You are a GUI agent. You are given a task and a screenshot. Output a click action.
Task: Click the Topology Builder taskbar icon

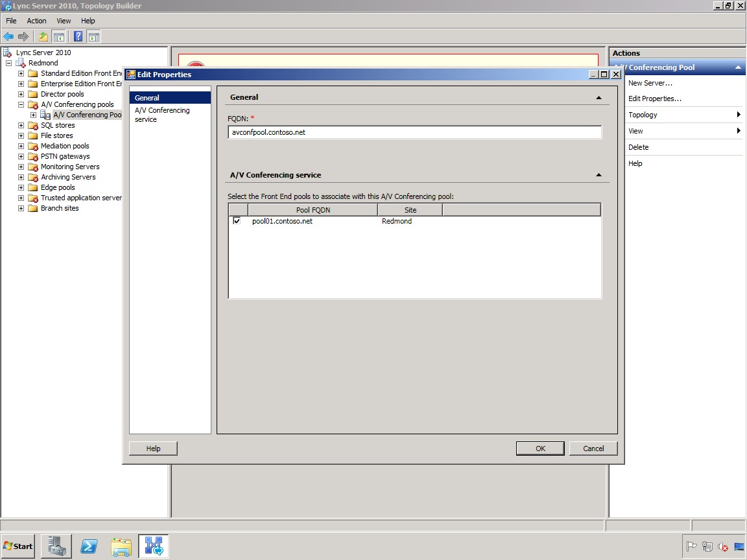154,546
